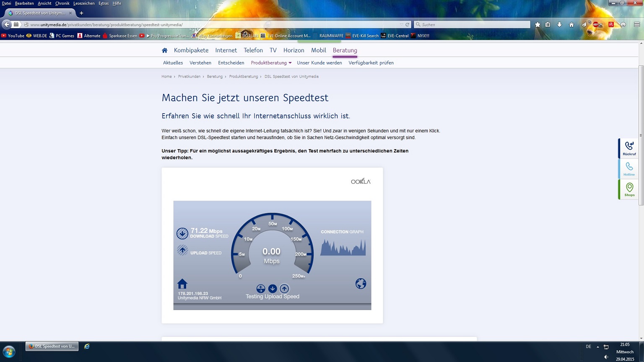Open the Hilfe menu

click(117, 3)
